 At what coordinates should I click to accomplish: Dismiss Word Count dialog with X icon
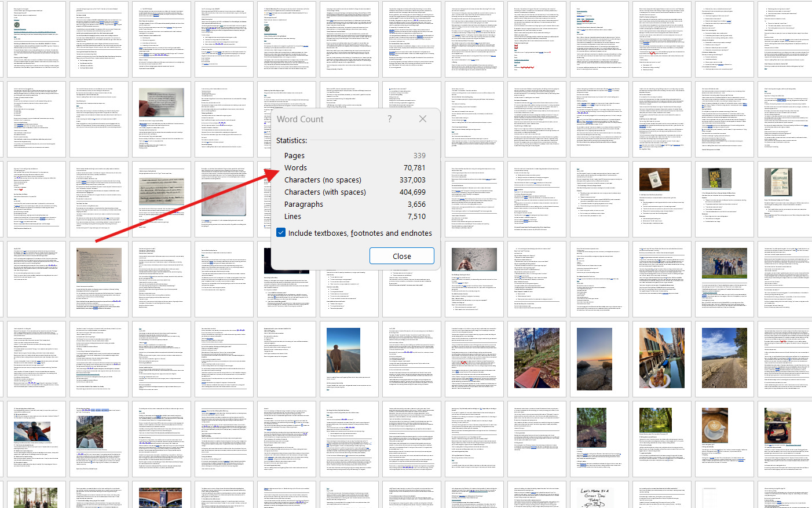(x=423, y=119)
